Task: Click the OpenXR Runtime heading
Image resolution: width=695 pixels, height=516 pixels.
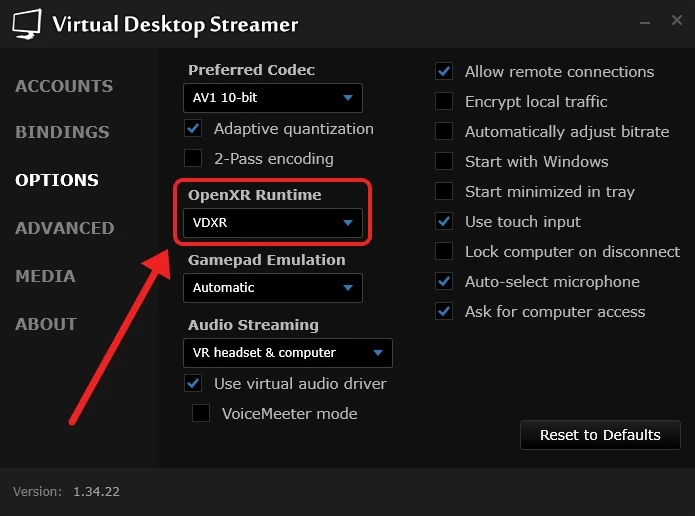Action: [x=254, y=195]
